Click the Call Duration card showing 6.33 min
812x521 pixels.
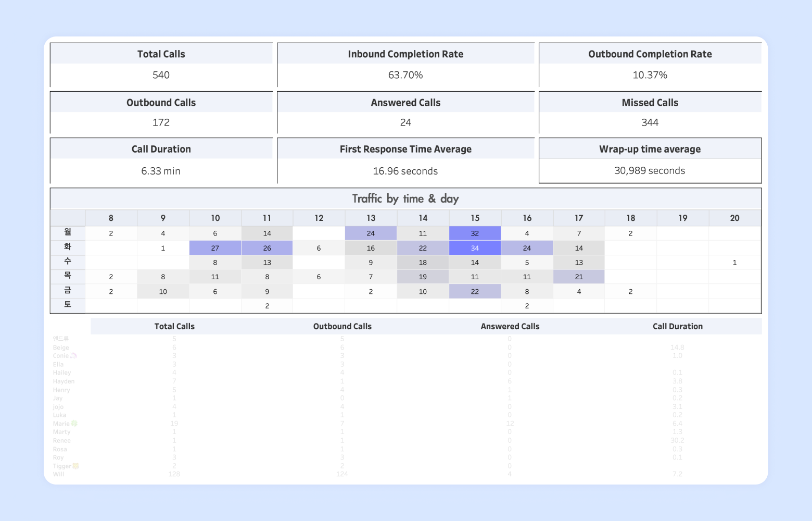coord(161,160)
